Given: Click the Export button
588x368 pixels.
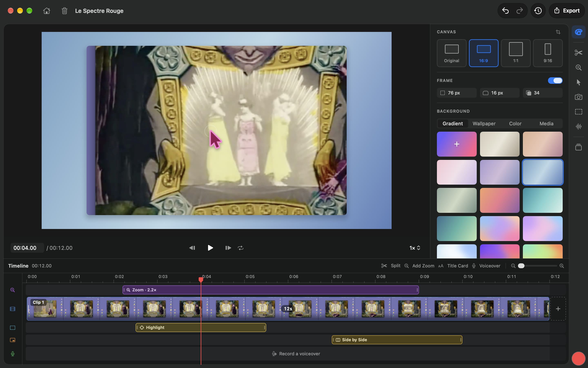Looking at the screenshot, I should coord(567,11).
